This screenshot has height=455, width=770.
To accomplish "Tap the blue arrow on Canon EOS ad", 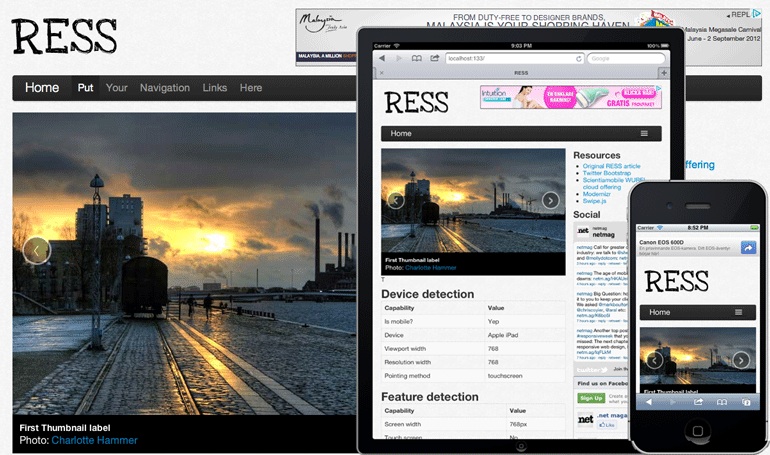I will click(x=748, y=248).
